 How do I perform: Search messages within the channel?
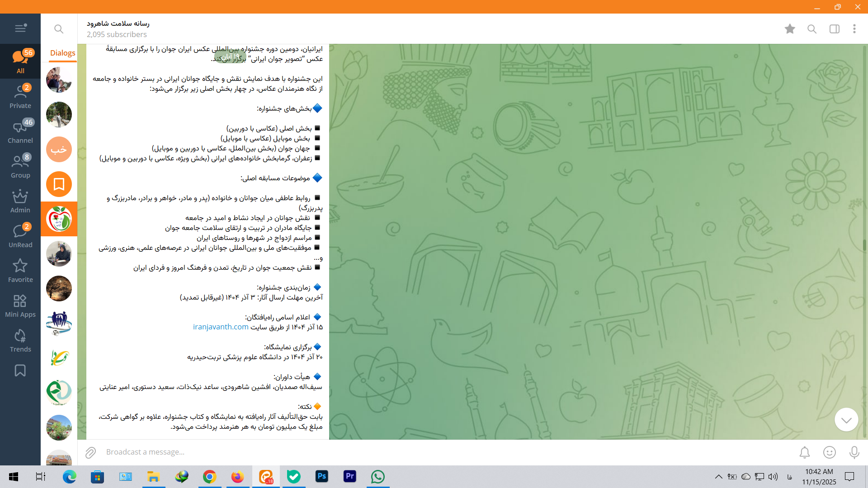[812, 29]
